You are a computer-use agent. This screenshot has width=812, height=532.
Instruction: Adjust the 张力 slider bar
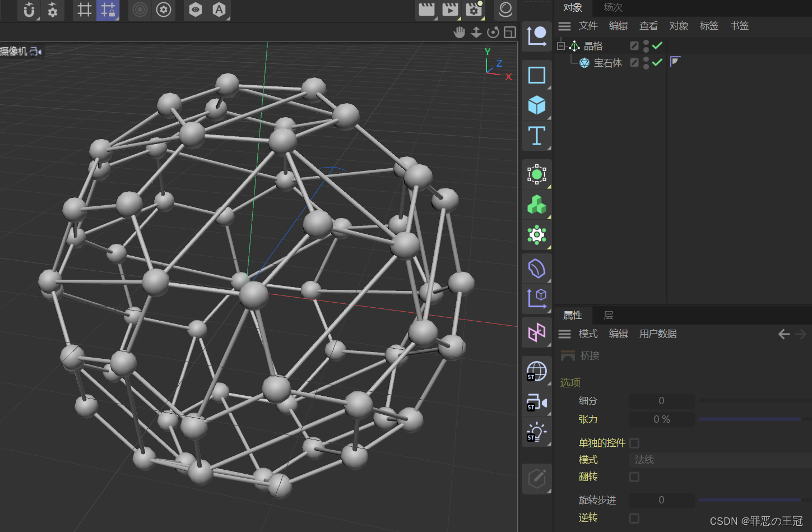pos(754,419)
